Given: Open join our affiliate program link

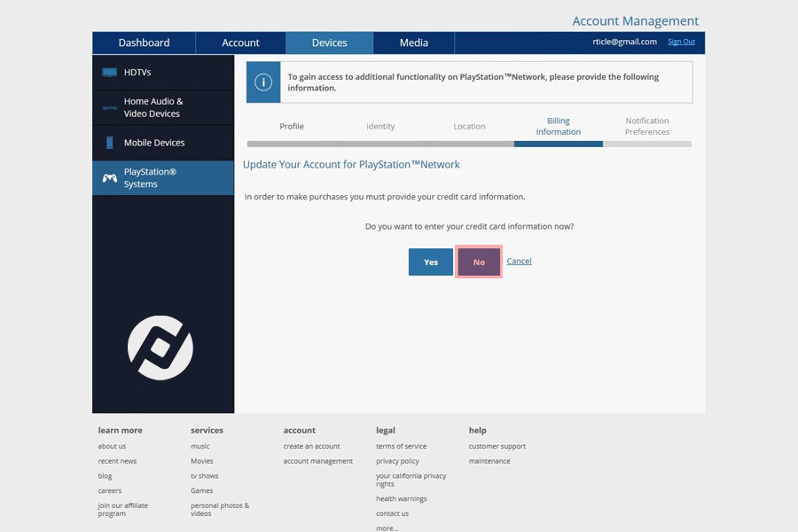Looking at the screenshot, I should click(122, 509).
